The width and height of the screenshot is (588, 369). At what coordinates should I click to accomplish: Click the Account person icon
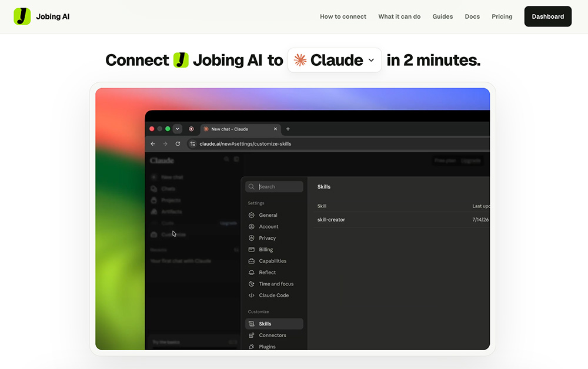pyautogui.click(x=252, y=227)
